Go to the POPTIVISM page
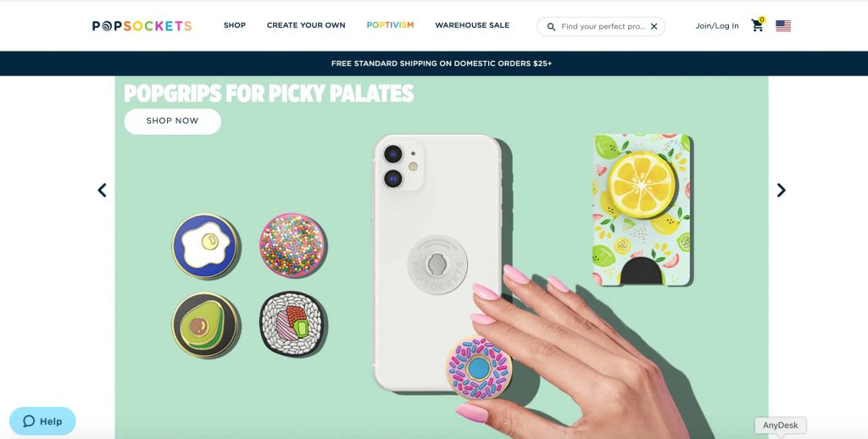Image resolution: width=868 pixels, height=439 pixels. tap(390, 25)
